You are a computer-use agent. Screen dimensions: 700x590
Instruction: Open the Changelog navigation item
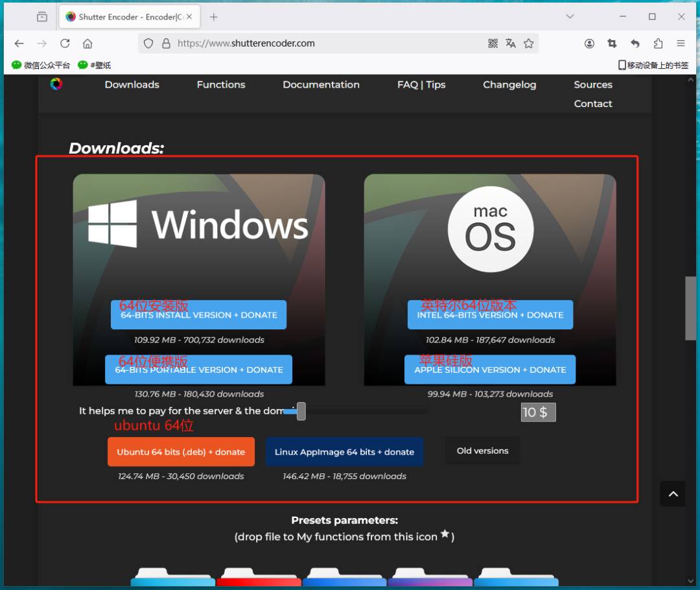[x=509, y=84]
